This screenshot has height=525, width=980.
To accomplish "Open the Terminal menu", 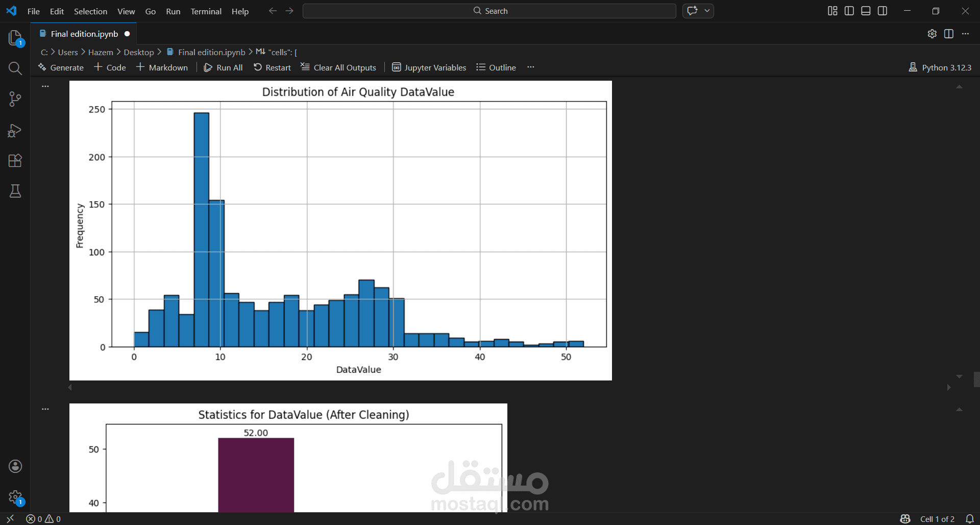I will click(206, 11).
